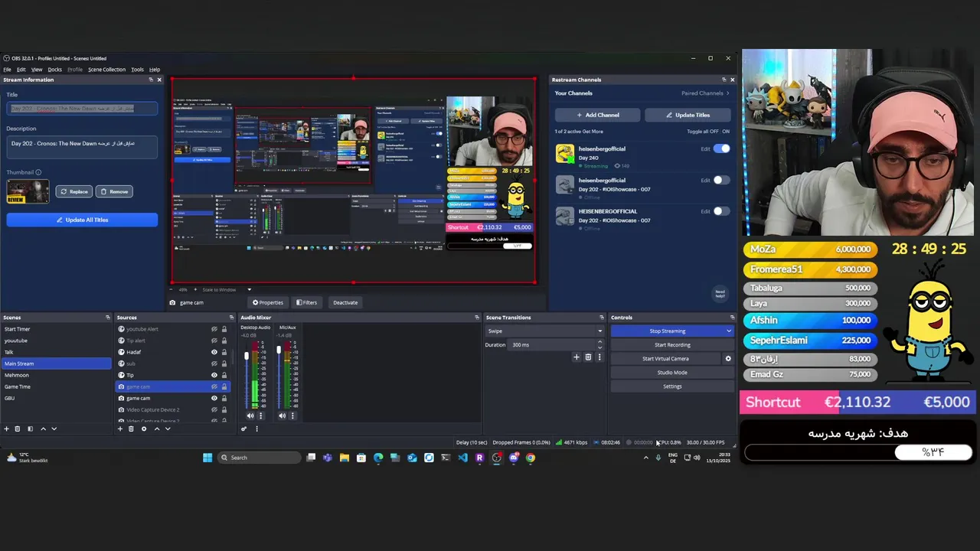Move scene up with the Scenes up arrow
This screenshot has height=551, width=980.
point(43,429)
